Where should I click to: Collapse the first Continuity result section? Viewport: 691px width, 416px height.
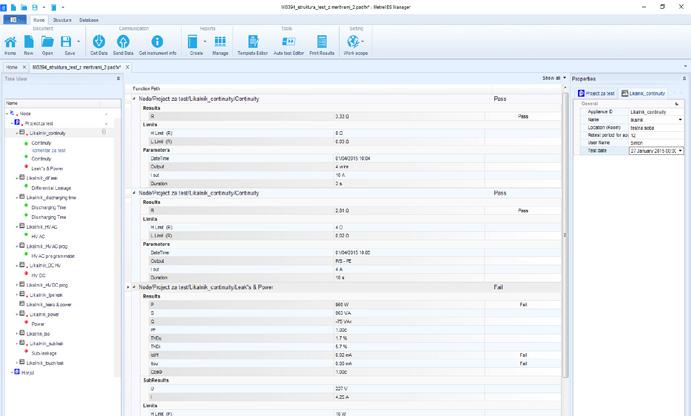(134, 99)
